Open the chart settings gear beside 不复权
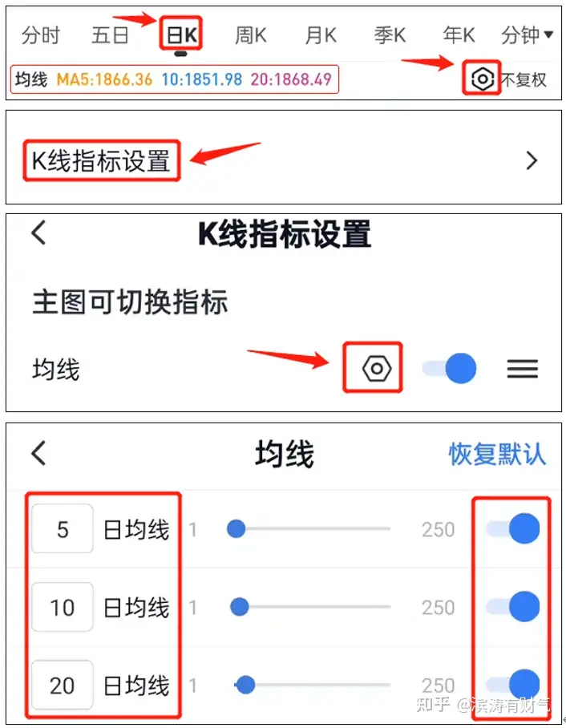The height and width of the screenshot is (728, 566). pos(482,79)
